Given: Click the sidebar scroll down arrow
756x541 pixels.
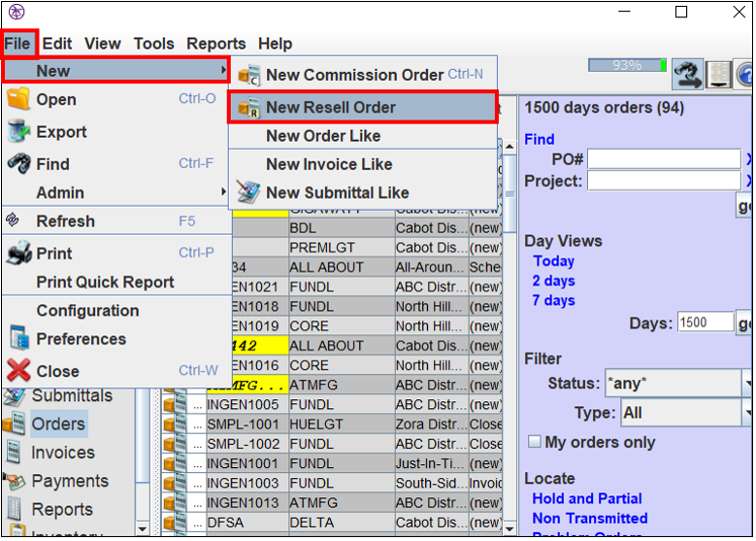Looking at the screenshot, I should (143, 529).
